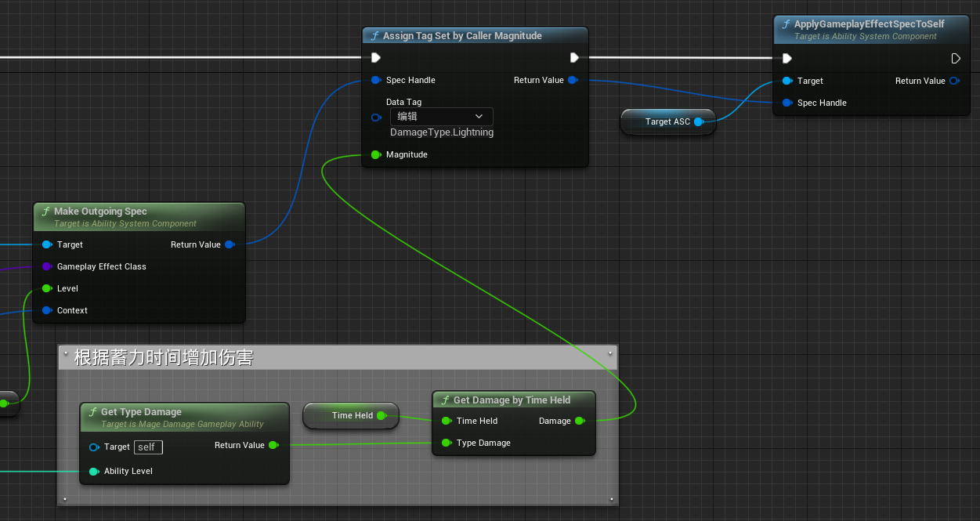Click the Gameplay Effect Class pin
Viewport: 980px width, 521px height.
tap(47, 266)
